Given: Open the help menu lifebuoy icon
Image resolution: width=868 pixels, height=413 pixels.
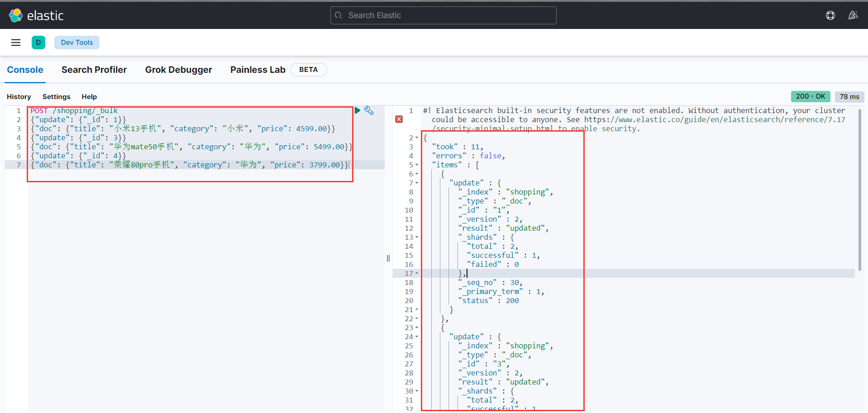Looking at the screenshot, I should [x=830, y=15].
